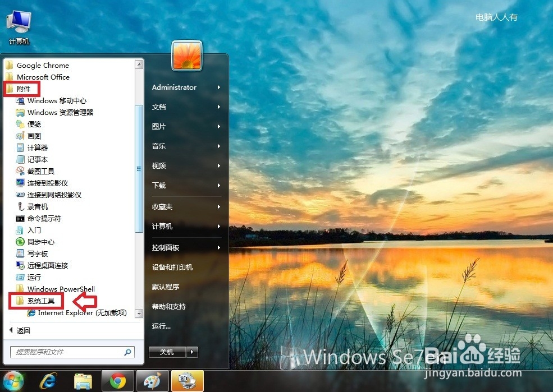Screen dimensions: 553x392
Task: Launch Command Prompt (命令提示符)
Action: coord(45,218)
